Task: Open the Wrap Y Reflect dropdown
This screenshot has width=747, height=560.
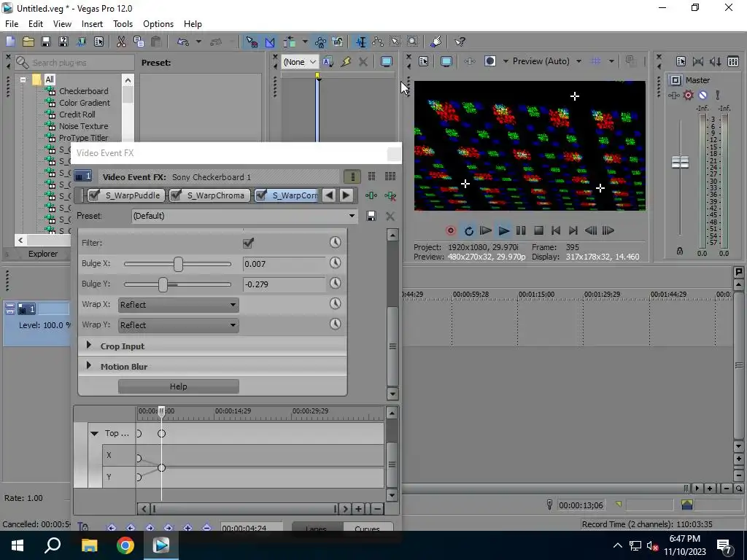Action: pos(178,325)
